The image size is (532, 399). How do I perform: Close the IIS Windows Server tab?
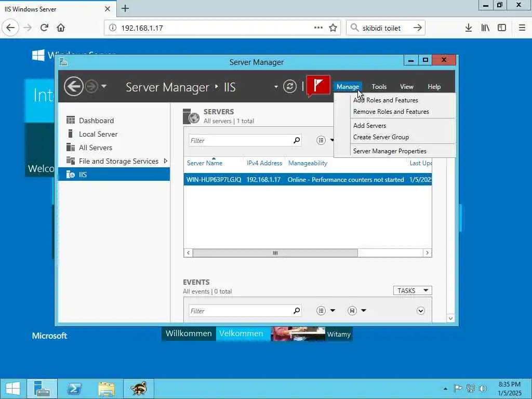pos(108,9)
